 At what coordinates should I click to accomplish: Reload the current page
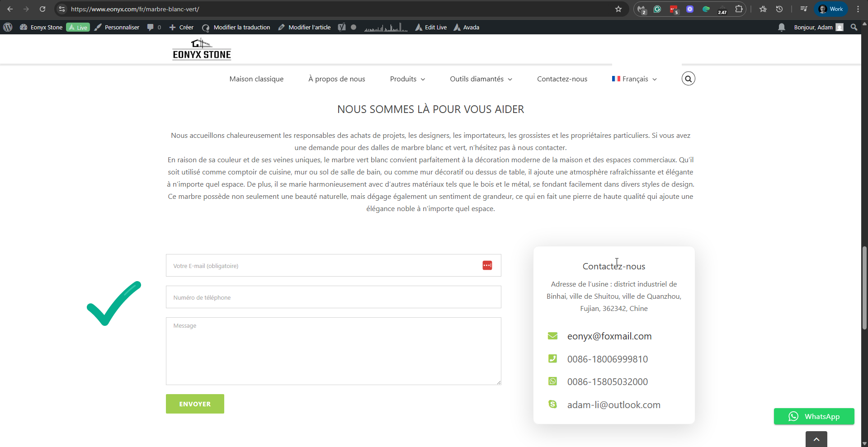42,9
